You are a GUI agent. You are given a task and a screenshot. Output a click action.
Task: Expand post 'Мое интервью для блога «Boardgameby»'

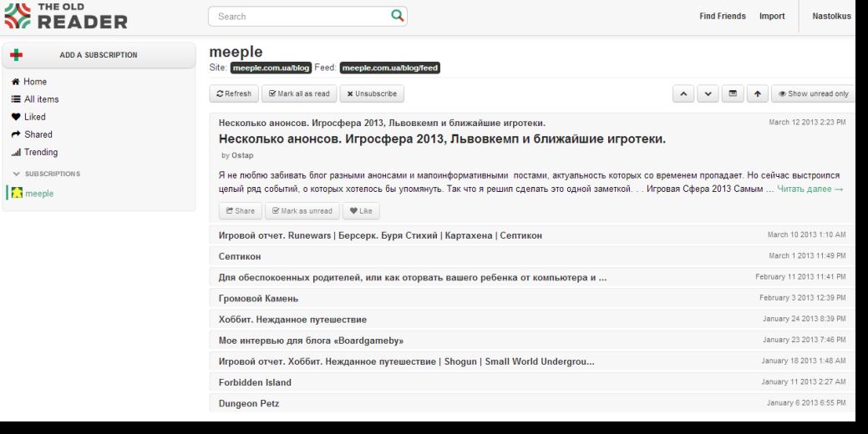532,340
